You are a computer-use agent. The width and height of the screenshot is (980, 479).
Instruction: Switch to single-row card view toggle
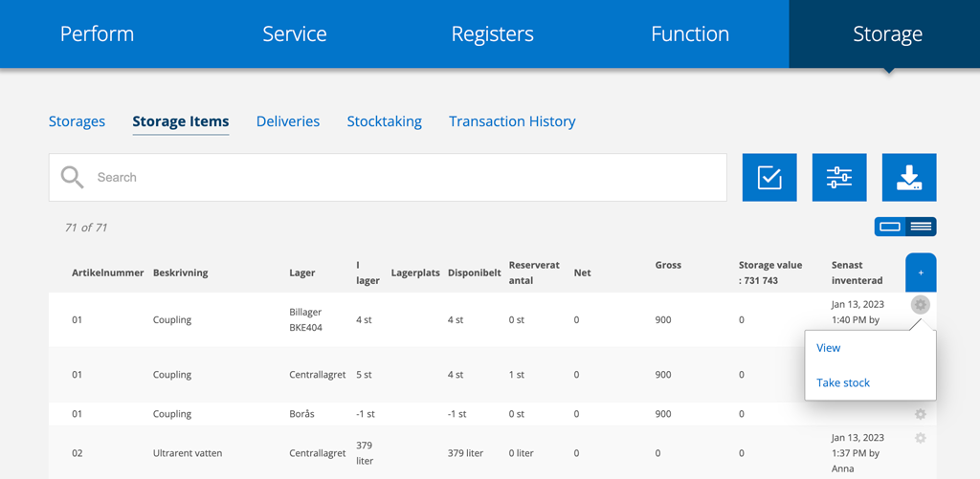pyautogui.click(x=889, y=227)
